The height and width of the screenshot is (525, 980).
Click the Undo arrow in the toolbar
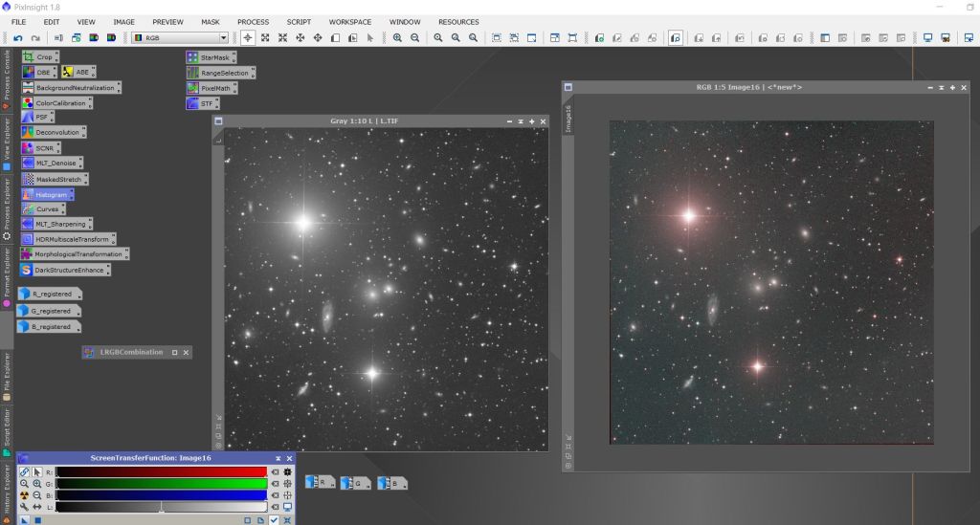(x=17, y=38)
